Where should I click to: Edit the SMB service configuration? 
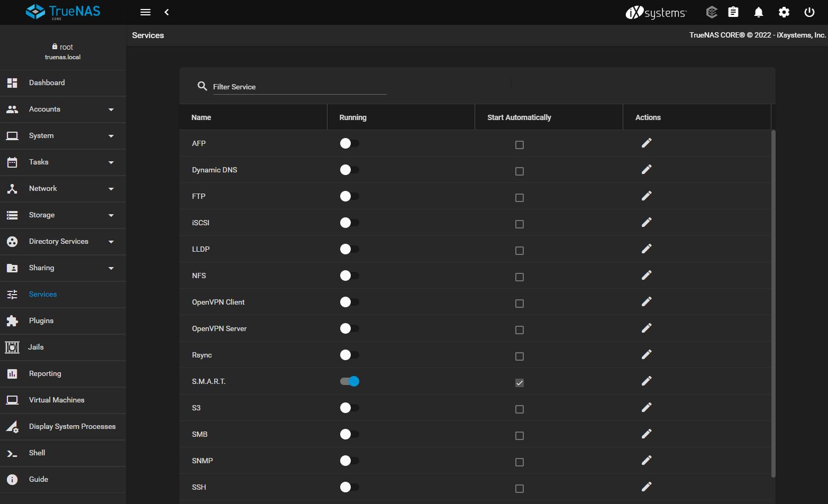[x=646, y=434]
